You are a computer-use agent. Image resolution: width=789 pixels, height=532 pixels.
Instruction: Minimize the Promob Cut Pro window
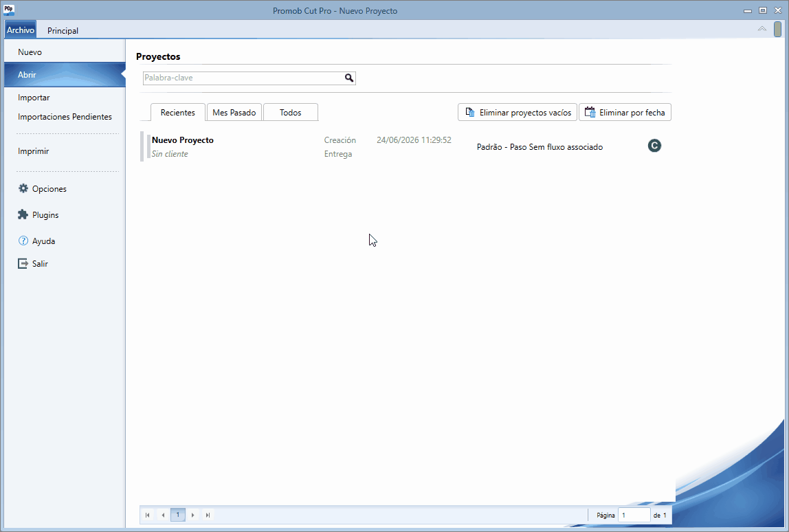pyautogui.click(x=748, y=10)
